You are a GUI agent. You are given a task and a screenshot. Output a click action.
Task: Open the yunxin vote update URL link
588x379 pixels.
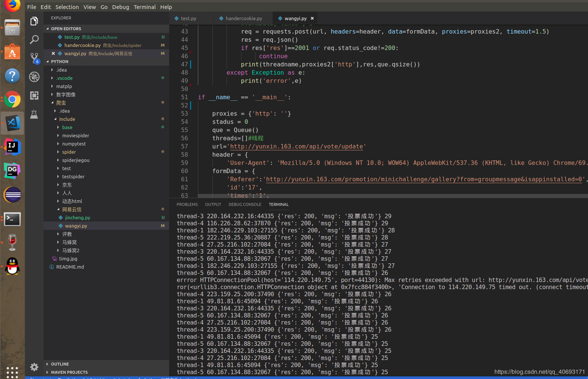pyautogui.click(x=296, y=146)
